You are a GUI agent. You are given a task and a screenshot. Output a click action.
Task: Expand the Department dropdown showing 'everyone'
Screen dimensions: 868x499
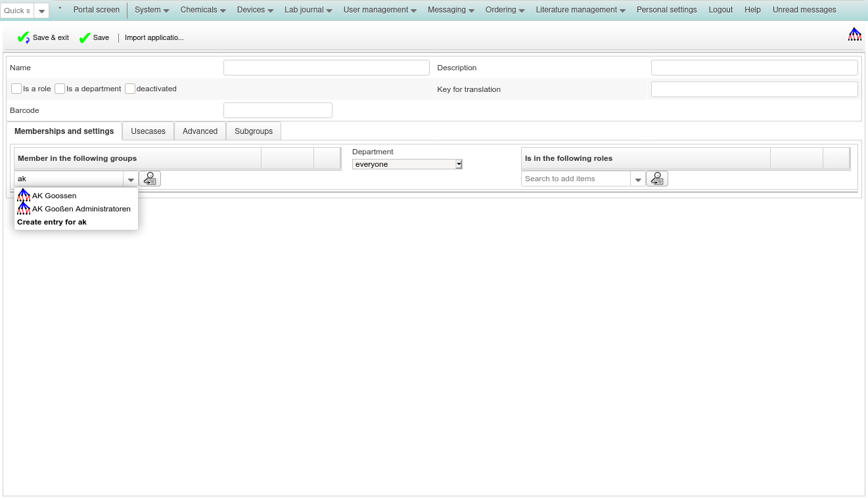[x=407, y=164]
